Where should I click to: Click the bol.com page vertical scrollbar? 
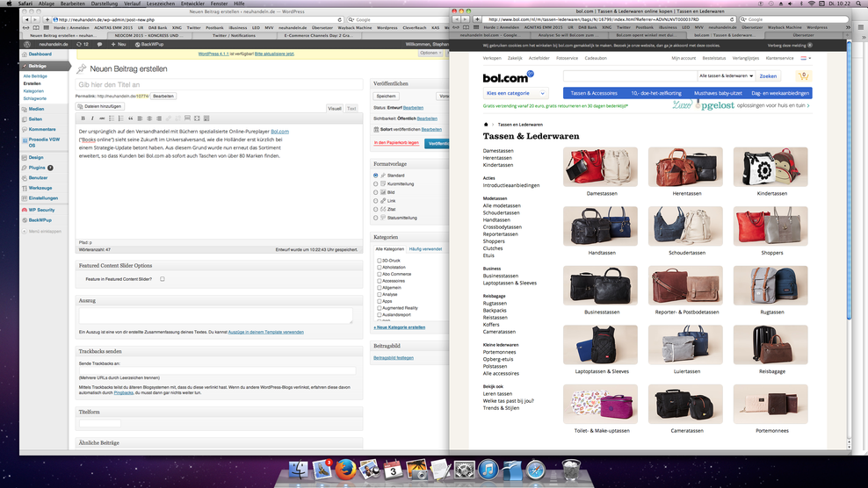click(x=850, y=180)
